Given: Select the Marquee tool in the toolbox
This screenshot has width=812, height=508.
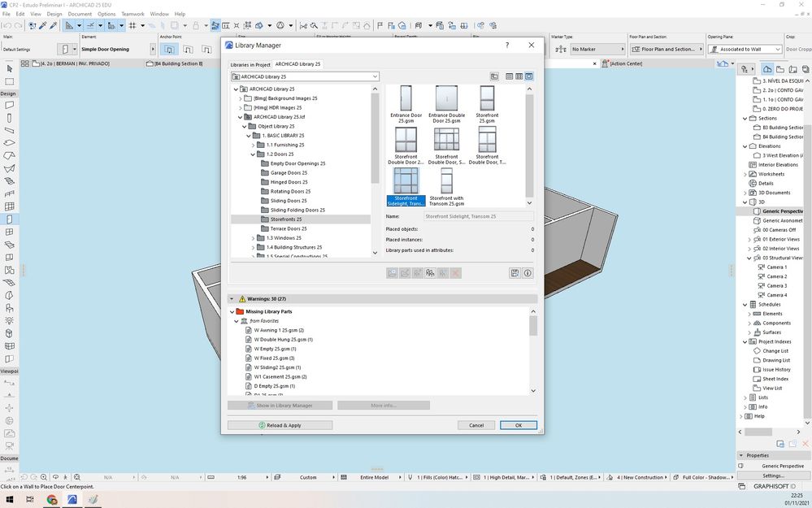Looking at the screenshot, I should 9,82.
